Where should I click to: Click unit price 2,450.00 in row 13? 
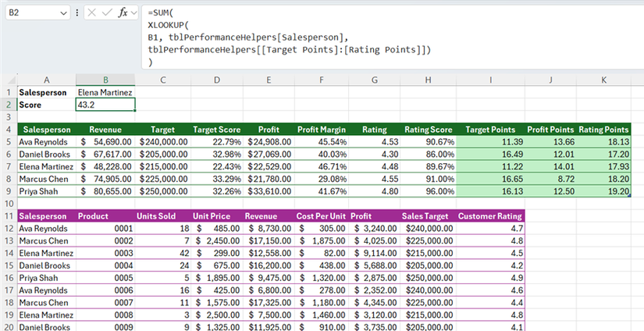217,240
